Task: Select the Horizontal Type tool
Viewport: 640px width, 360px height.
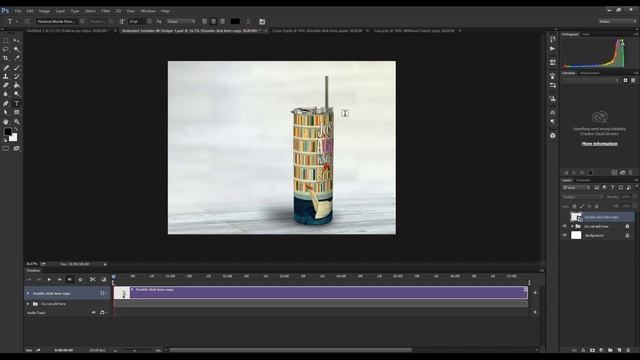Action: coord(16,103)
